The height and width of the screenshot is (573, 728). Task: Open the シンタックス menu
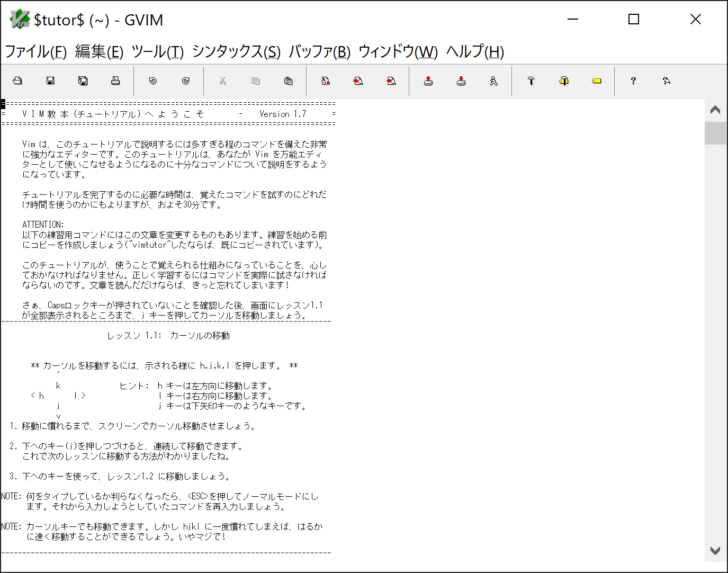(235, 52)
